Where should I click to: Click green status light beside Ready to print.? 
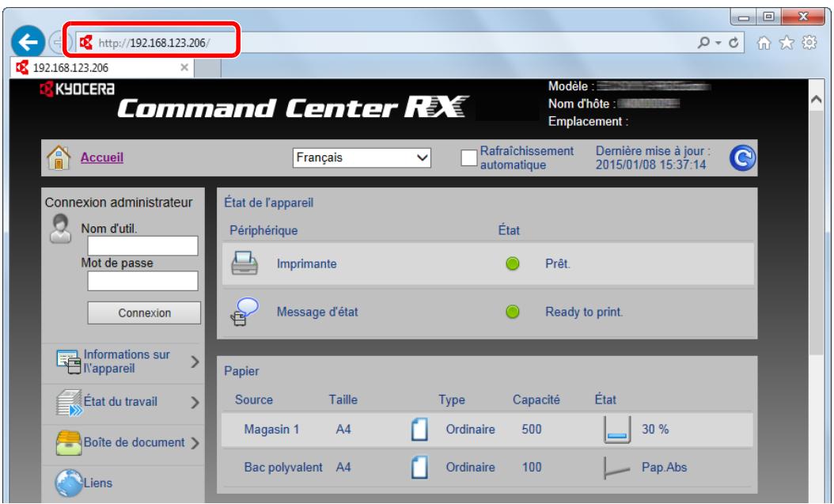pyautogui.click(x=513, y=312)
